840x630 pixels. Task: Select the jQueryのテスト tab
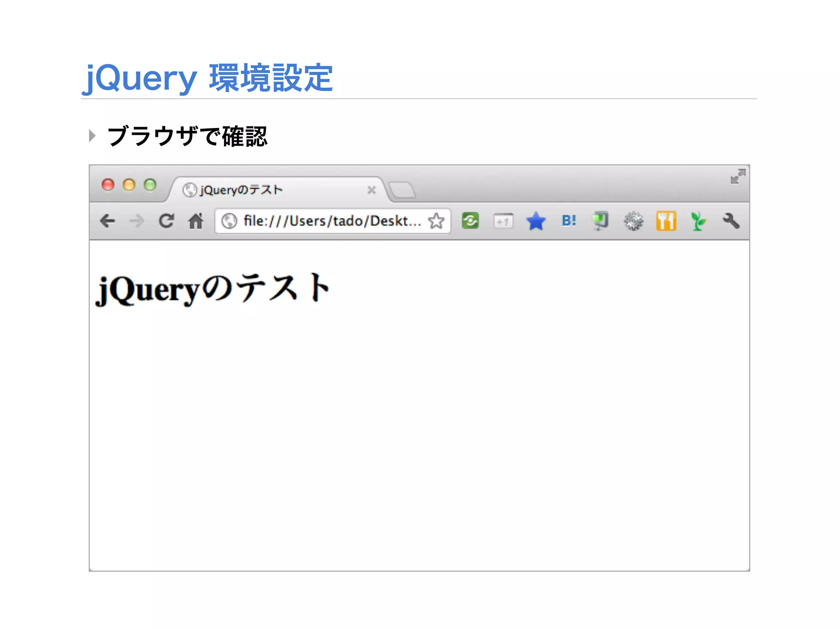click(x=262, y=190)
